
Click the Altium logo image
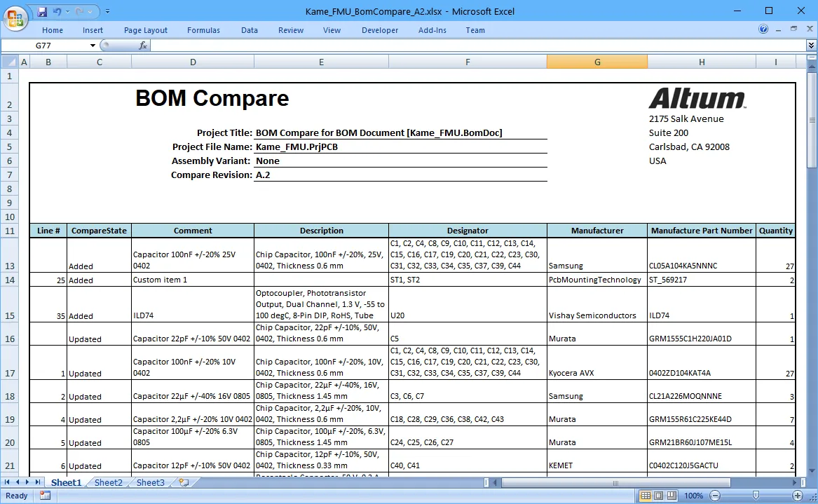(697, 98)
